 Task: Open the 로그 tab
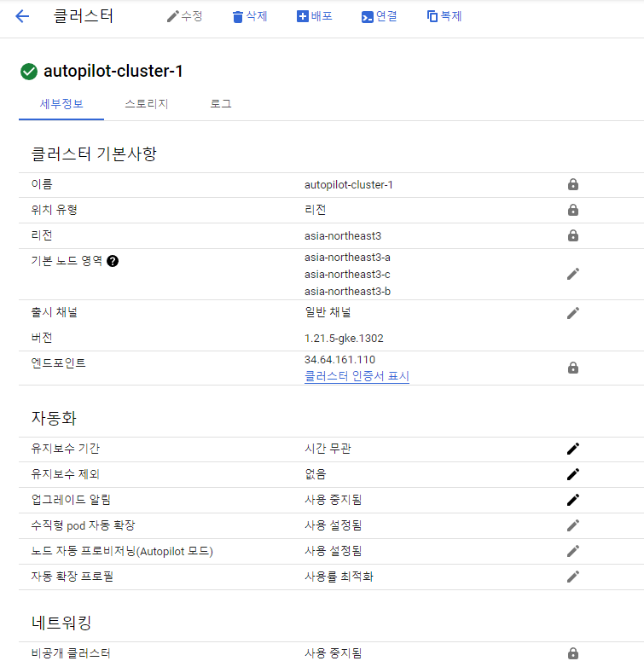[221, 104]
